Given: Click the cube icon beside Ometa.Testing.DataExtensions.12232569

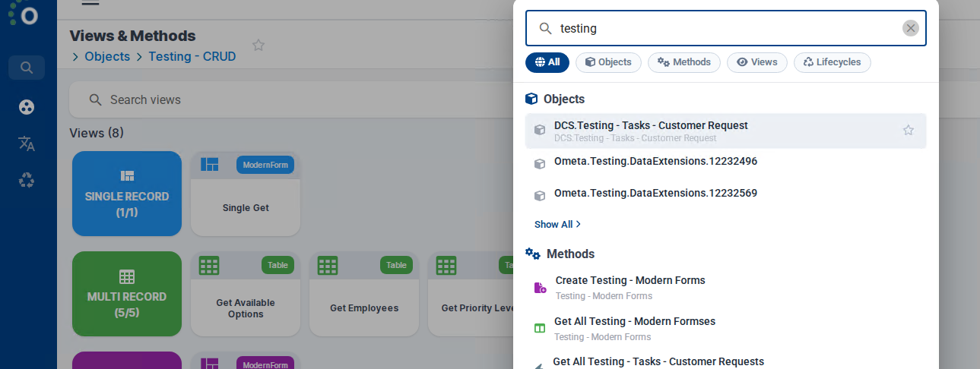Looking at the screenshot, I should [x=540, y=195].
